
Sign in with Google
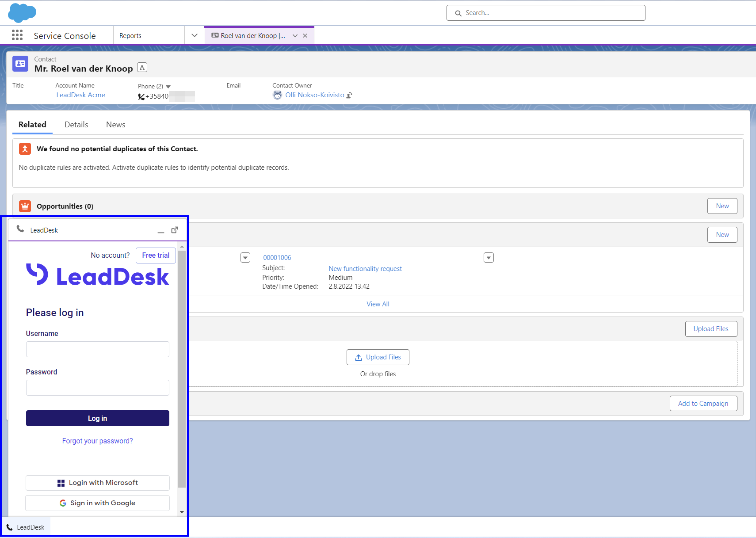click(98, 503)
